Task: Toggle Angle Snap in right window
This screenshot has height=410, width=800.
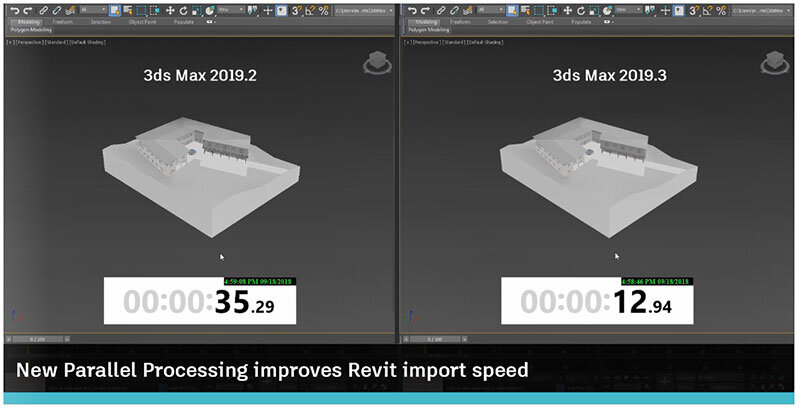Action: [708, 11]
